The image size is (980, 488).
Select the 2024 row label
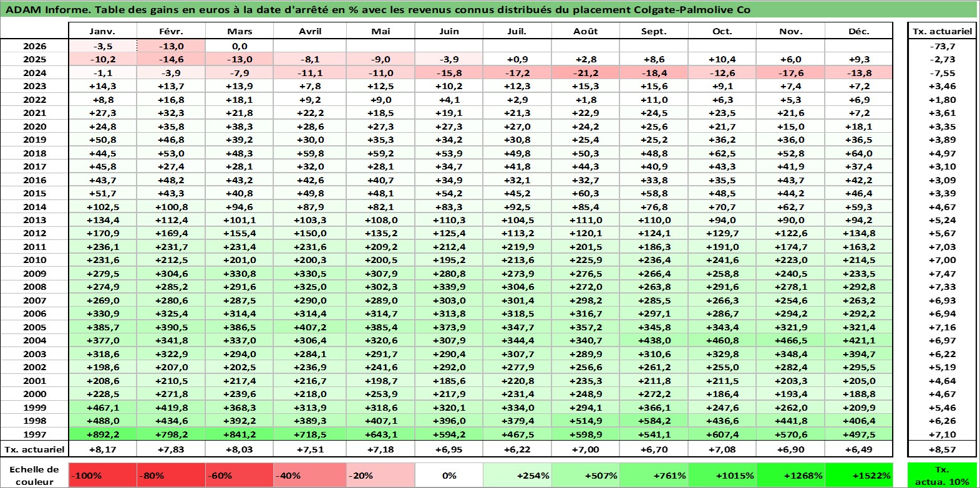click(34, 73)
